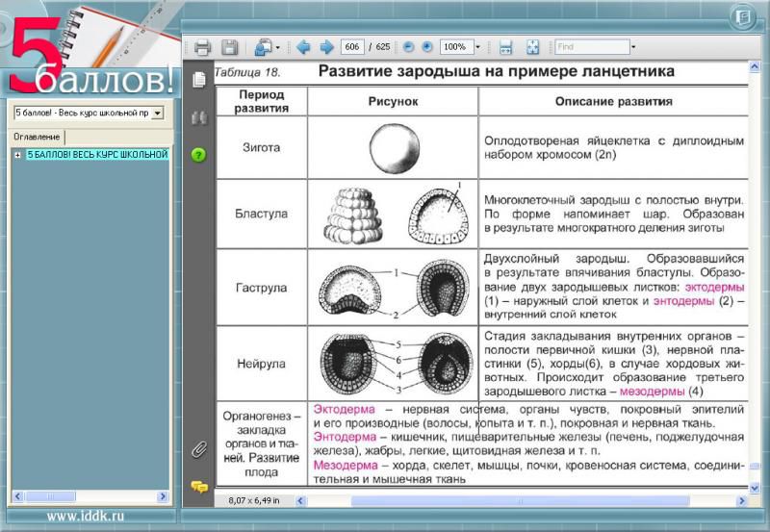The height and width of the screenshot is (532, 770).
Task: Click the zoom out minus button
Action: 408,47
